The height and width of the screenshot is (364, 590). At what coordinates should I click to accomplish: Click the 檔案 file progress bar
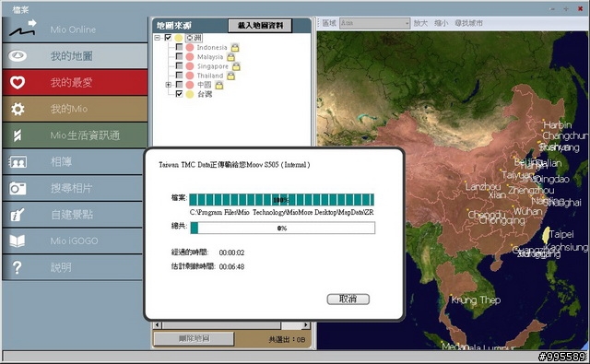pos(281,200)
